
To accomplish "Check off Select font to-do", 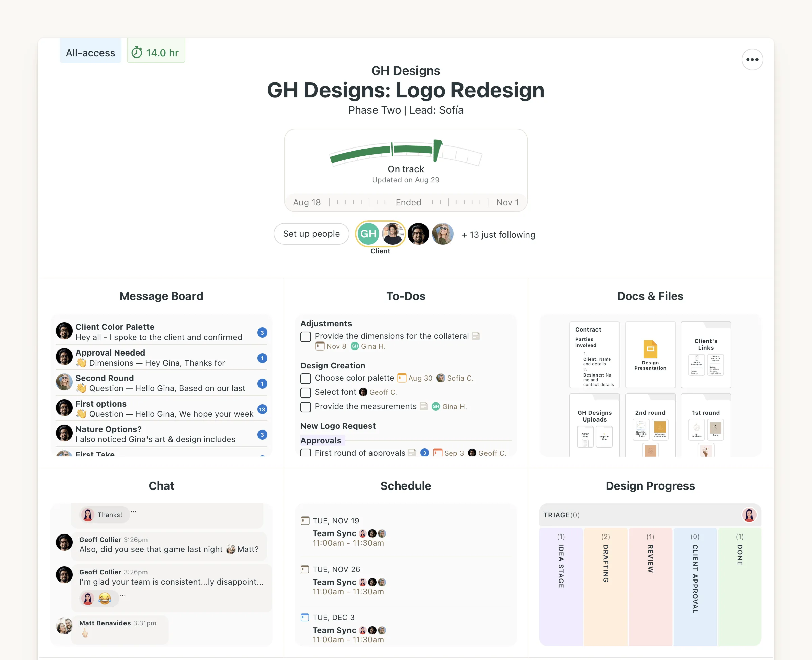I will (x=306, y=392).
